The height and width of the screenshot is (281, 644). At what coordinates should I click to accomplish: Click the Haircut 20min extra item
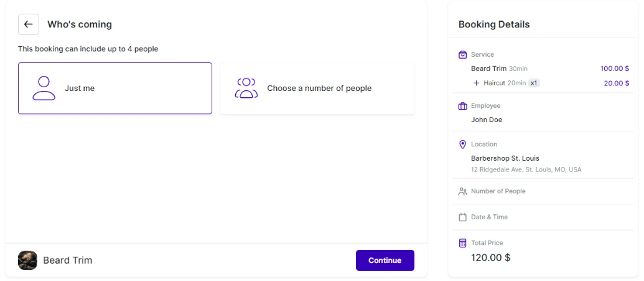[505, 83]
